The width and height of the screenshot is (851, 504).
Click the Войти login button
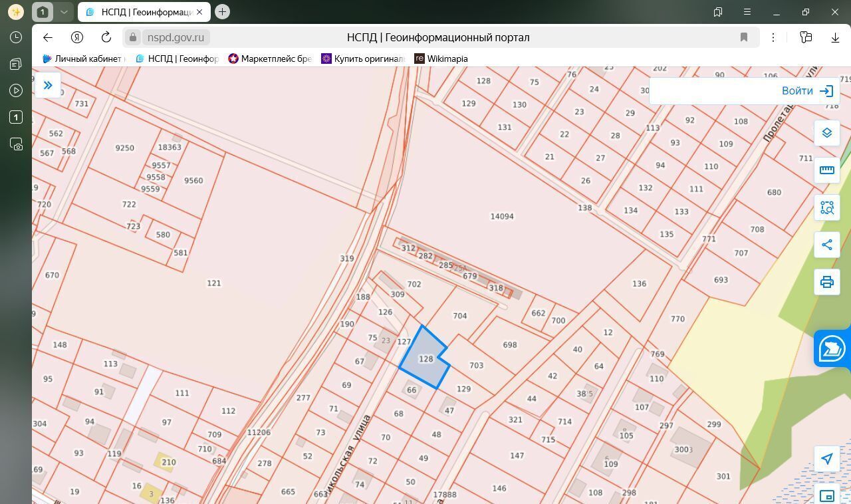807,91
